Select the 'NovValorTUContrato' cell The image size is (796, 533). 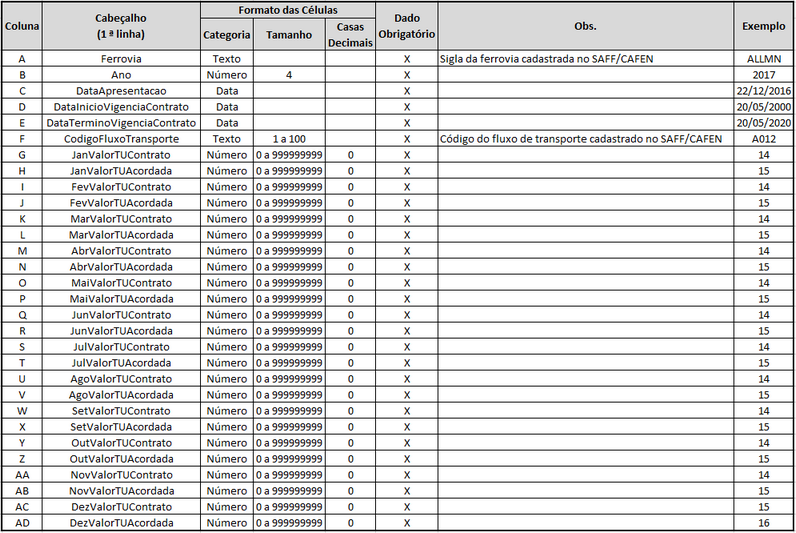pyautogui.click(x=121, y=475)
